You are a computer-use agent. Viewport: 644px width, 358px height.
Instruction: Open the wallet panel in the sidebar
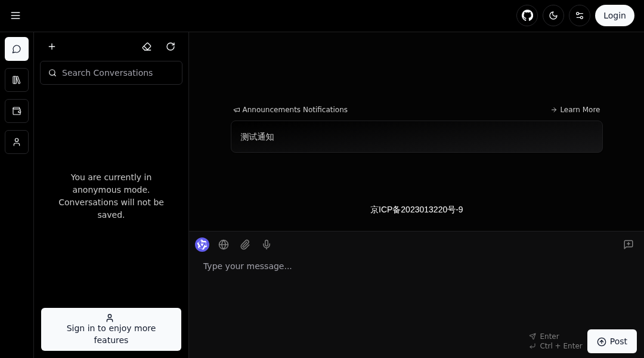[x=17, y=111]
